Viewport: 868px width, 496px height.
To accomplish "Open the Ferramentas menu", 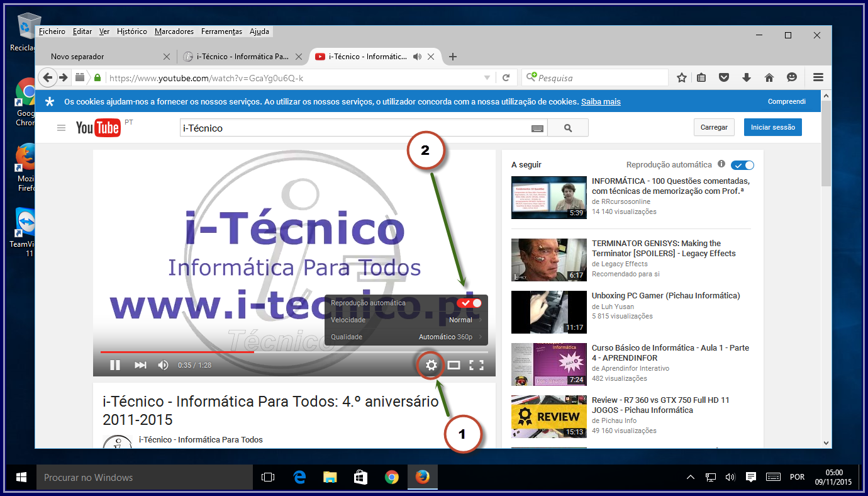I will tap(222, 31).
